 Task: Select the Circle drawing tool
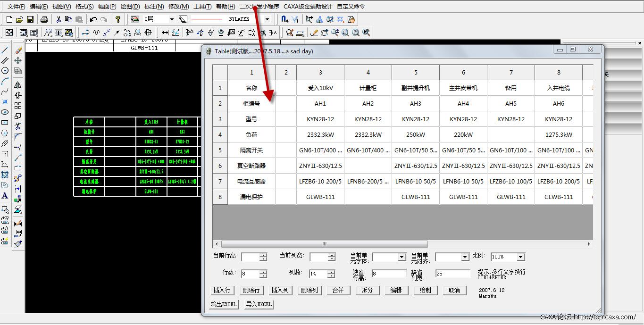tap(5, 70)
